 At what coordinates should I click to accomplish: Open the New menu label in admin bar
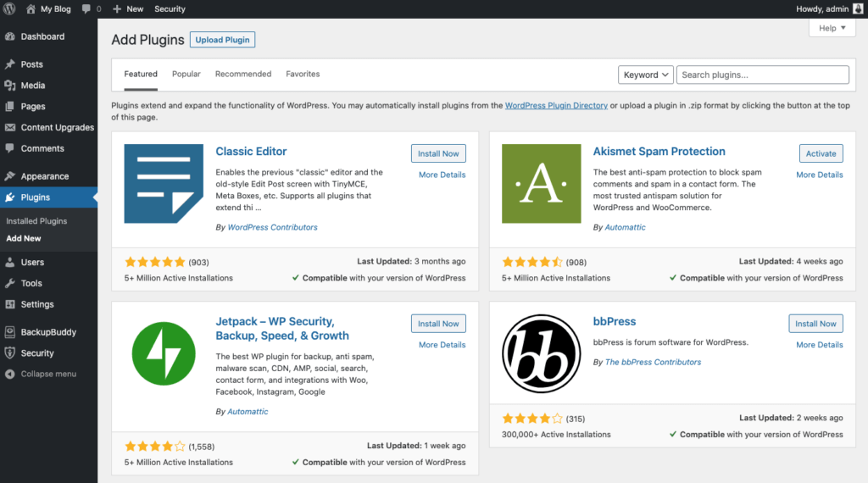(x=135, y=8)
